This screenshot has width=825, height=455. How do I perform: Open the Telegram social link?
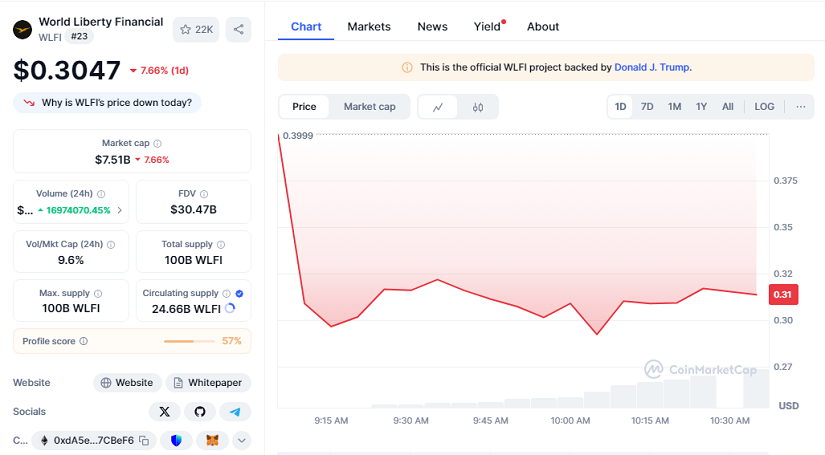point(235,412)
